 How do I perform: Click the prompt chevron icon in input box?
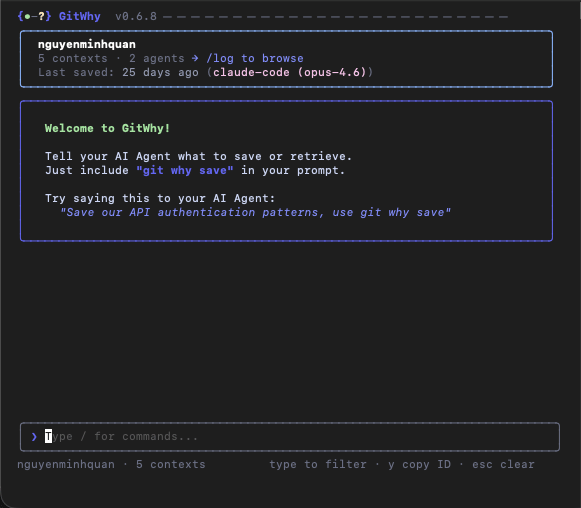tap(34, 437)
